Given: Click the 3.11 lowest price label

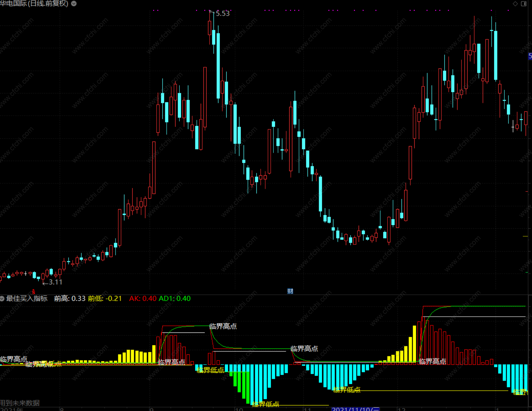Looking at the screenshot, I should [x=55, y=282].
